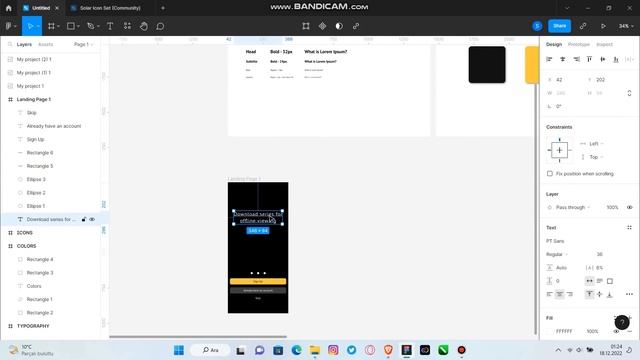Collapse the Landing Page 1 frame
This screenshot has height=360, width=640.
click(10, 99)
